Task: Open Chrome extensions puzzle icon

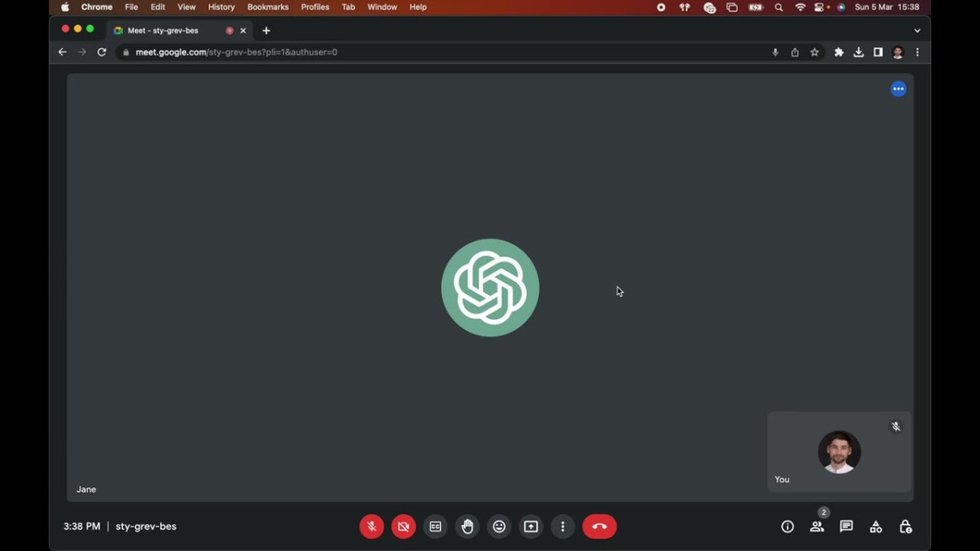Action: pyautogui.click(x=839, y=52)
